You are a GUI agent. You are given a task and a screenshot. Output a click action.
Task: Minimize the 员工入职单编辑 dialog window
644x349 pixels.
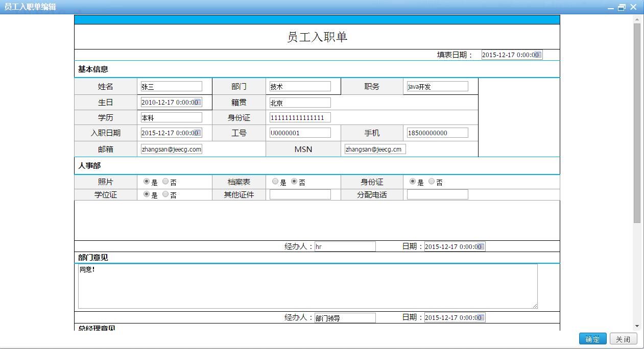coord(611,7)
